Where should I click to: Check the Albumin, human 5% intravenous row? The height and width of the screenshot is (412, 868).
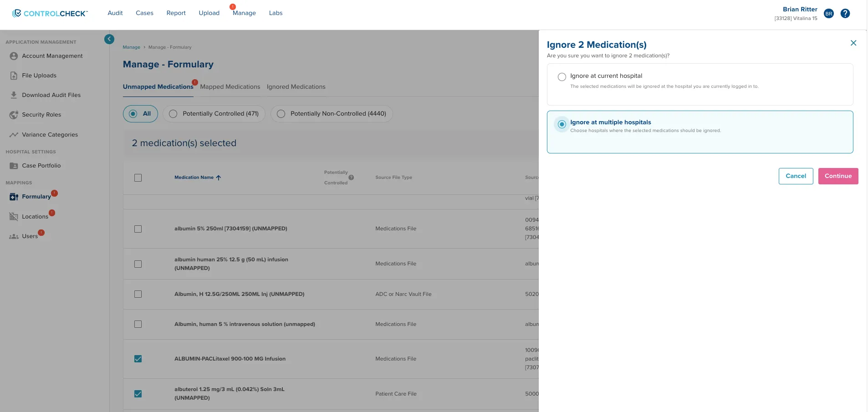(x=138, y=324)
